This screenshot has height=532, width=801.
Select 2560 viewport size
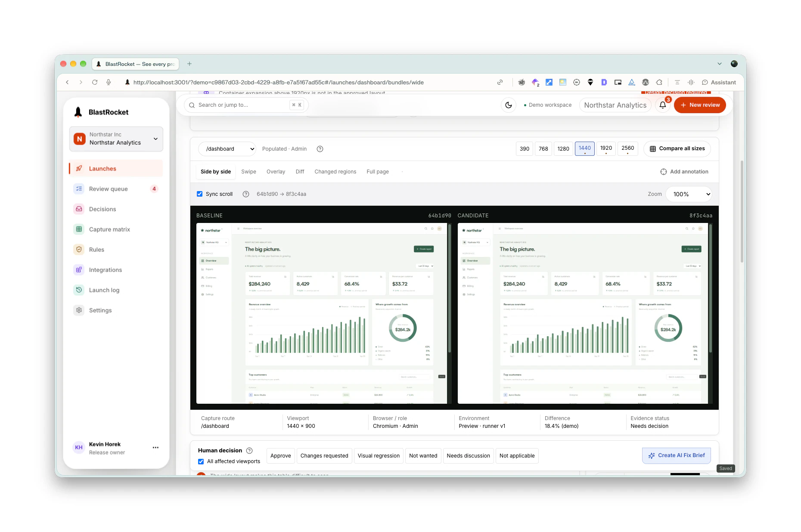(x=628, y=149)
